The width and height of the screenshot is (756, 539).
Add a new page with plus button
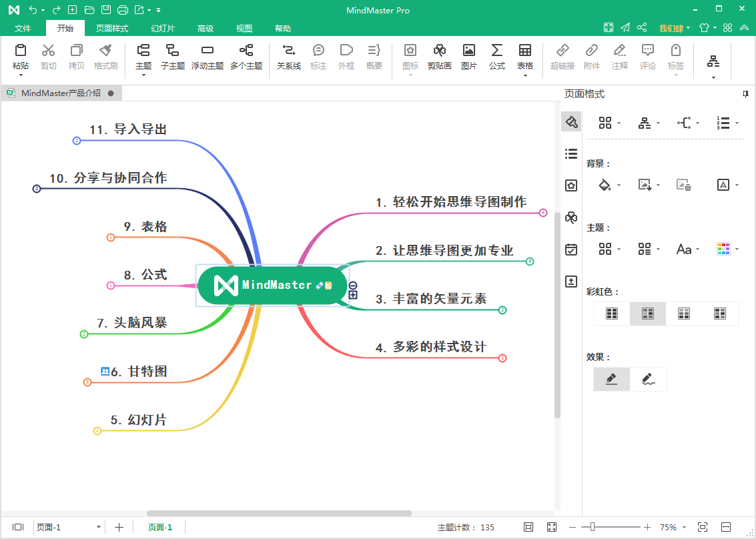pos(119,527)
